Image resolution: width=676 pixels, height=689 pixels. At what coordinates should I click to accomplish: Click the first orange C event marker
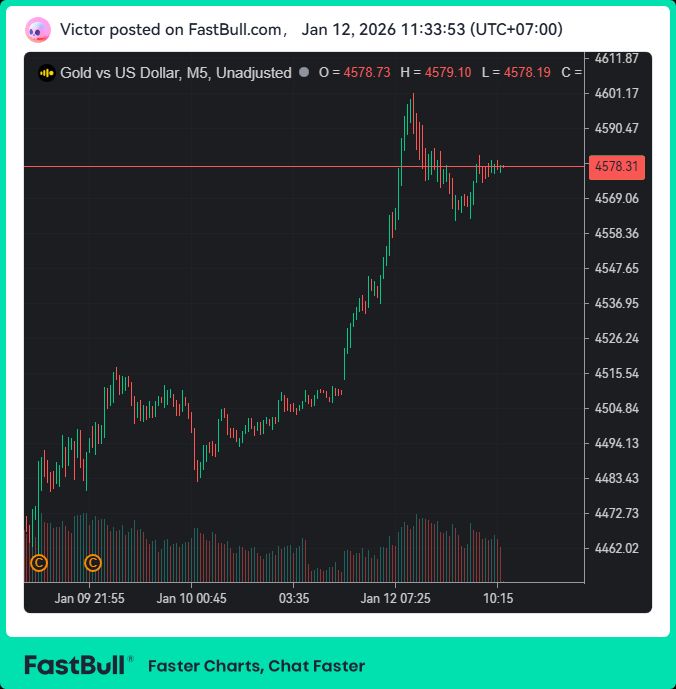(39, 563)
